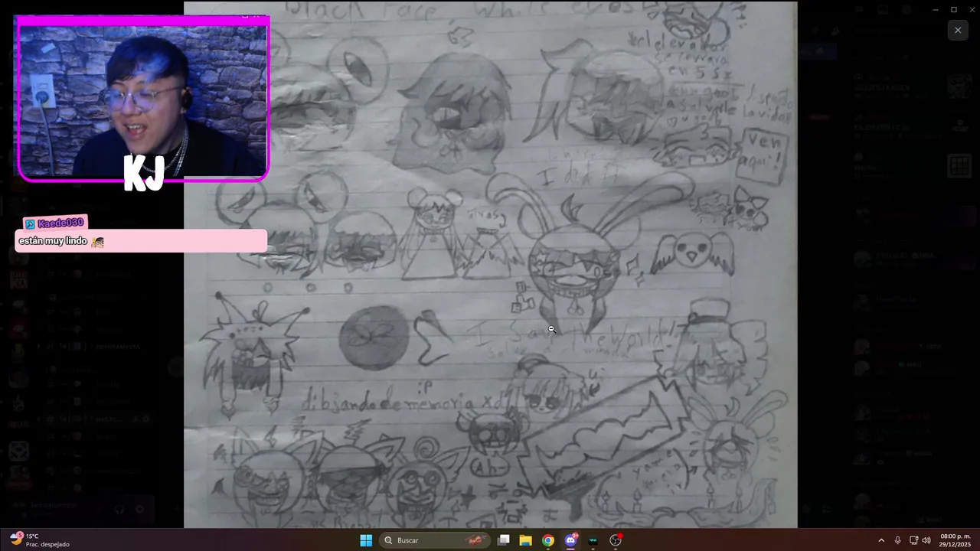980x551 pixels.
Task: Open the volume control in the tray
Action: click(926, 540)
